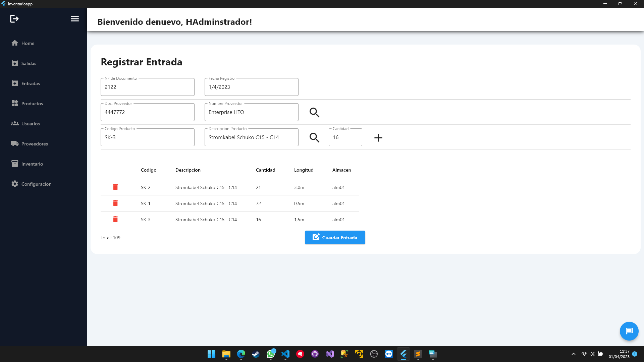
Task: Click the Productos widgets icon
Action: pos(15,103)
